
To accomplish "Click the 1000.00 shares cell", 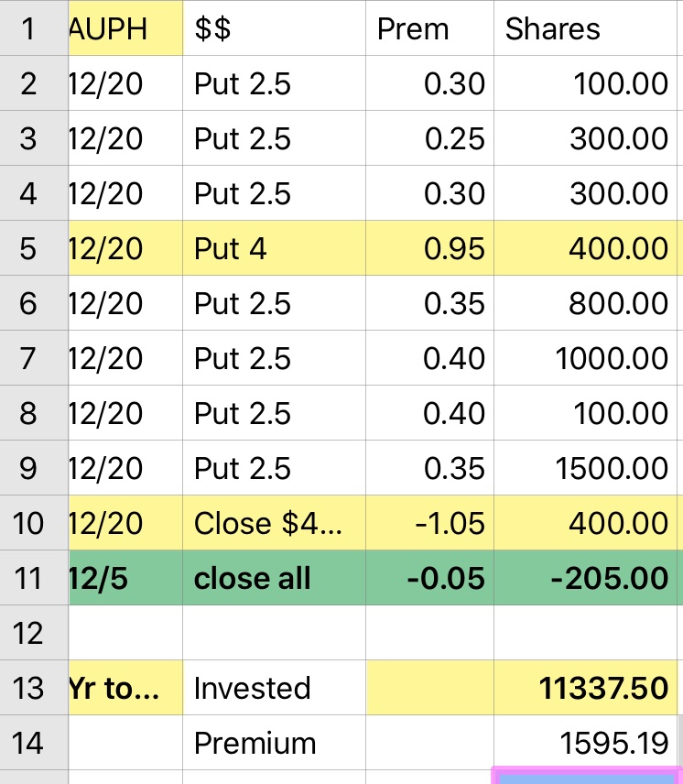I will (x=585, y=358).
